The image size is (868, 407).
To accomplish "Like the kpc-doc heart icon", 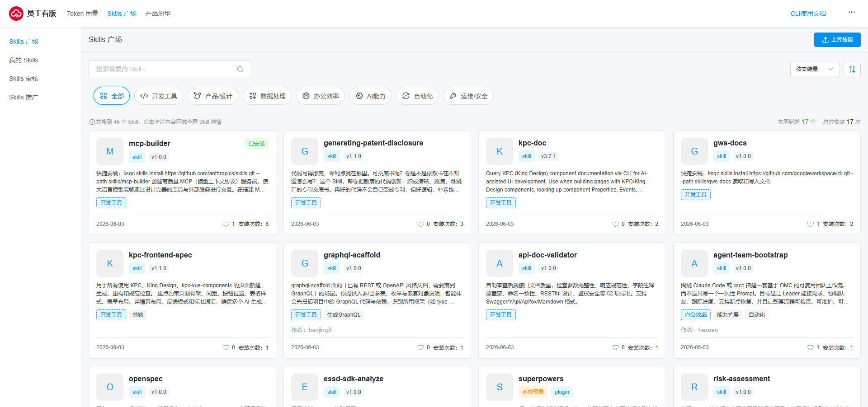I will [x=616, y=224].
